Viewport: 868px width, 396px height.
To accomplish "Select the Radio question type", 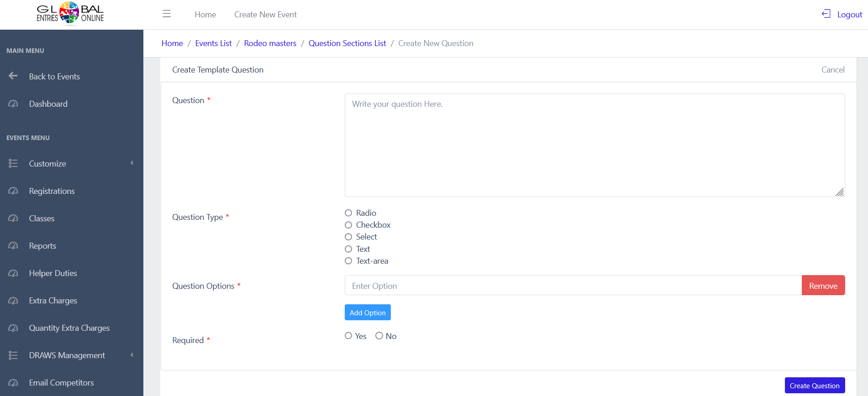I will tap(348, 213).
